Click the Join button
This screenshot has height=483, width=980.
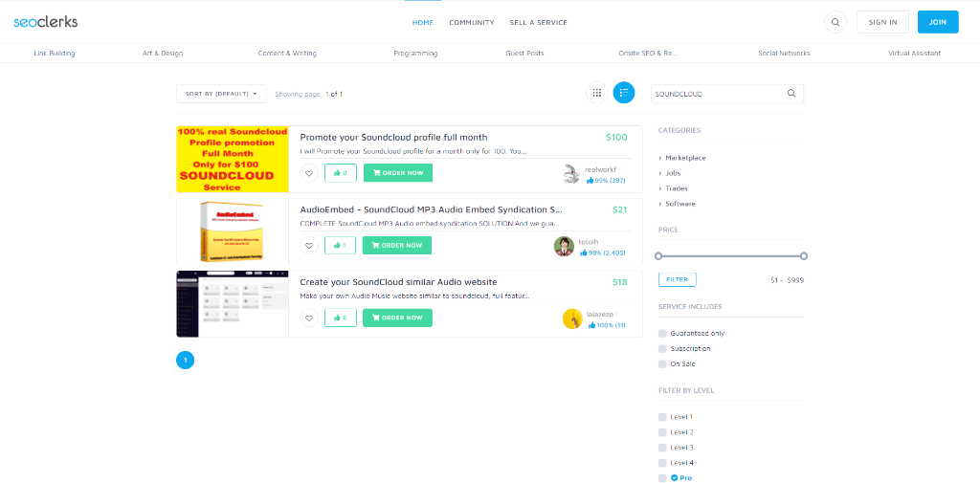point(938,22)
